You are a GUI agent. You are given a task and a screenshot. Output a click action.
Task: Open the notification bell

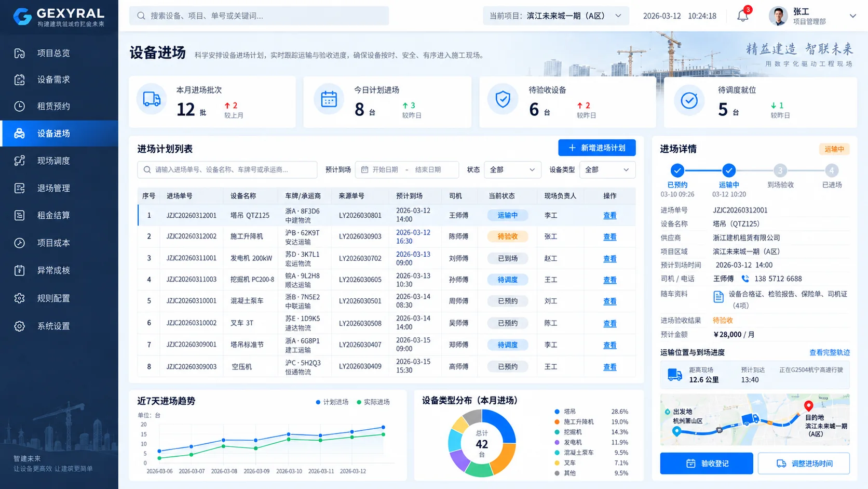(743, 16)
